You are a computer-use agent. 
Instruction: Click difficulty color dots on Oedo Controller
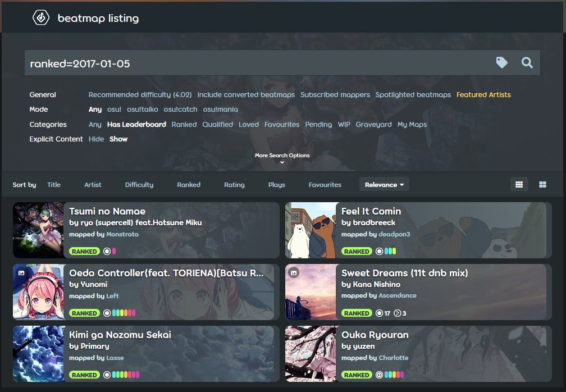coord(124,313)
